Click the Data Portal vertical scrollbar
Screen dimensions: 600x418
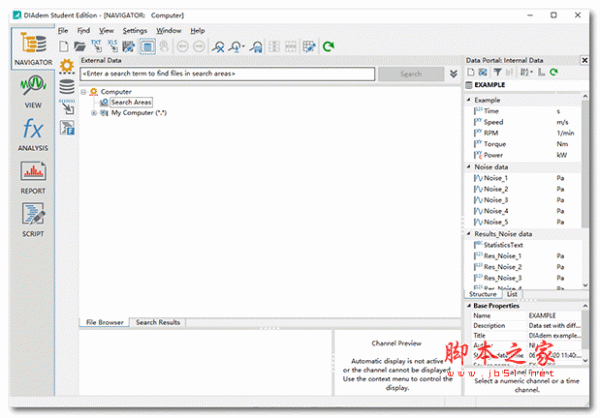point(585,164)
